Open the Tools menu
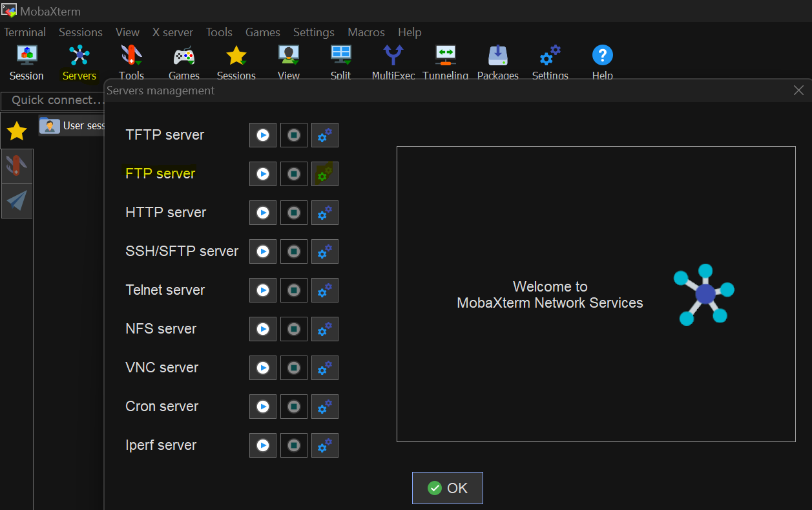812x510 pixels. 219,32
